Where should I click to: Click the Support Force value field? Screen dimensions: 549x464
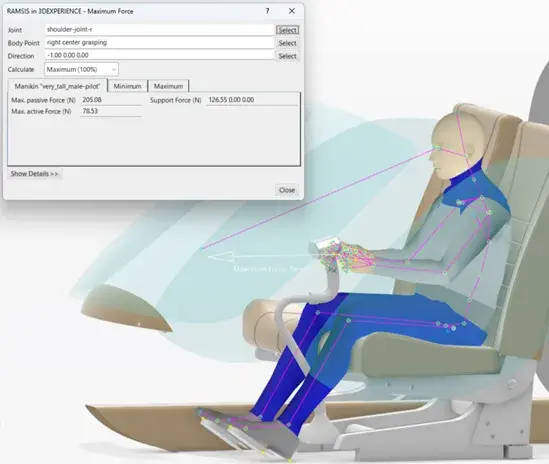252,100
